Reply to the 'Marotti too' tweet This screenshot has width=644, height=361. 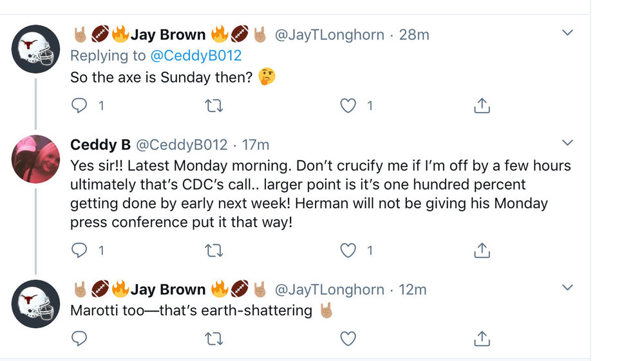coord(79,338)
